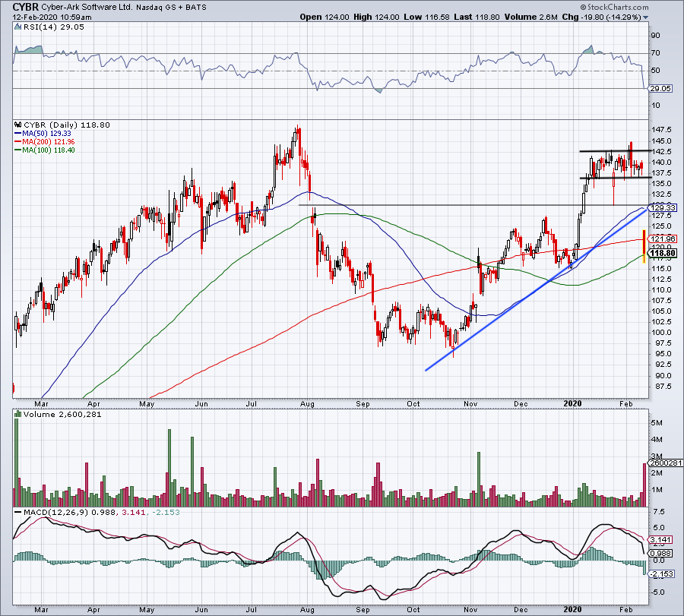
Task: Click the volume bars icon beside Volume 2,600,281
Action: click(18, 414)
